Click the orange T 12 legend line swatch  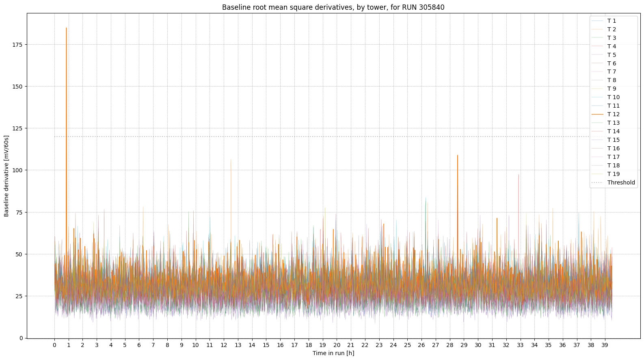tap(597, 115)
